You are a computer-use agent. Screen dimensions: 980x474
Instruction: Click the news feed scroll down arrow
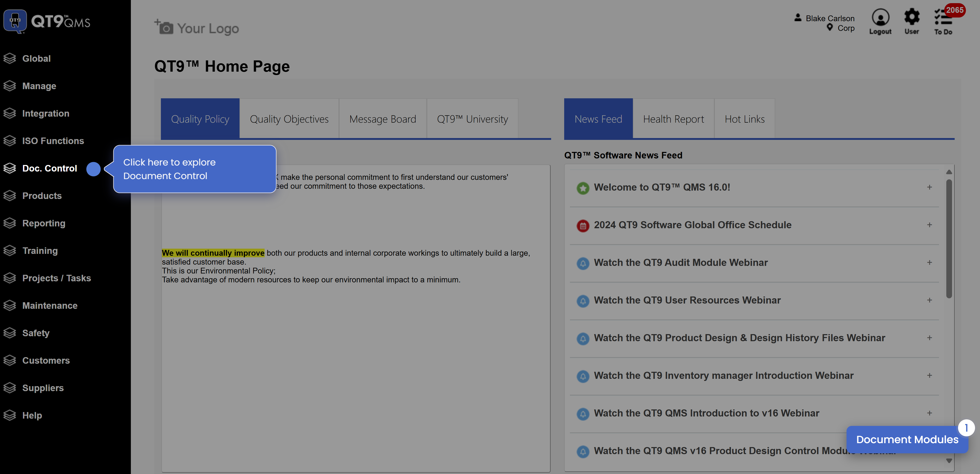coord(949,461)
